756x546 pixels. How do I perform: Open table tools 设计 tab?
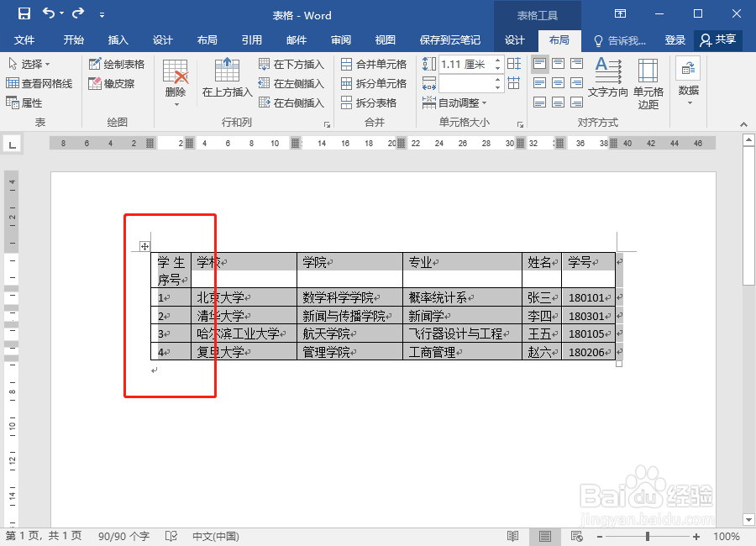click(514, 40)
